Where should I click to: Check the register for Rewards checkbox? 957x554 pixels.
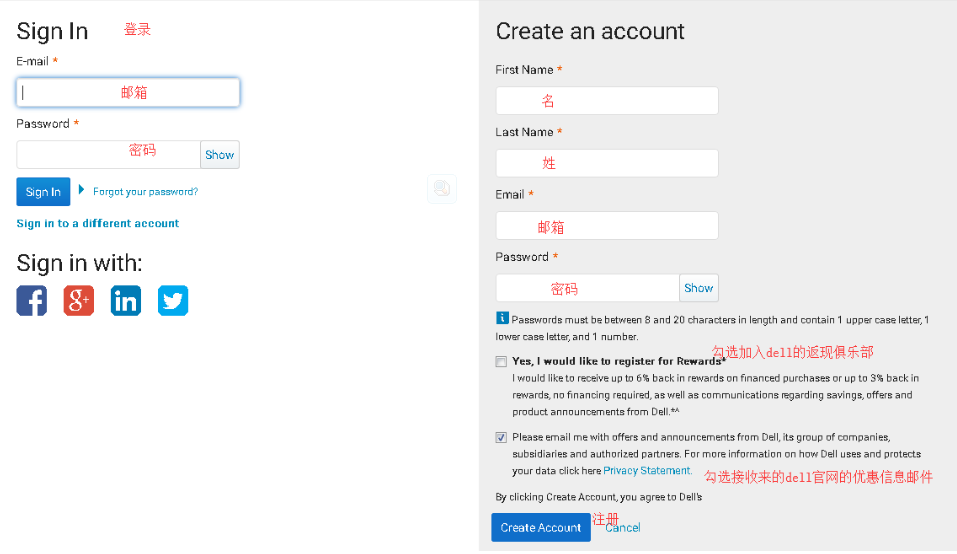click(x=501, y=362)
